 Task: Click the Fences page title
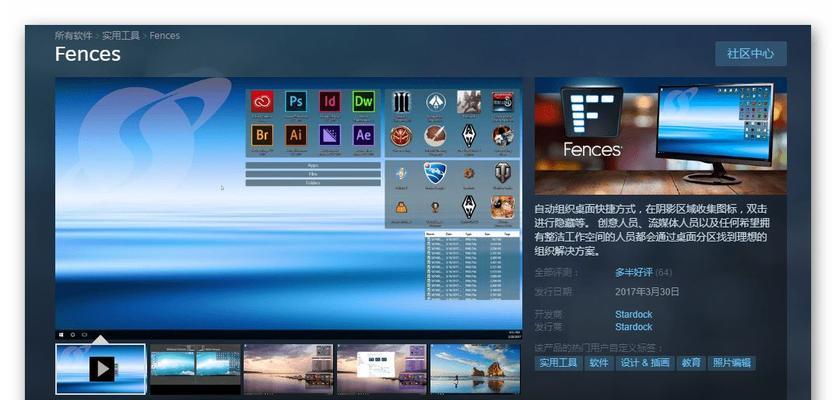pyautogui.click(x=88, y=54)
